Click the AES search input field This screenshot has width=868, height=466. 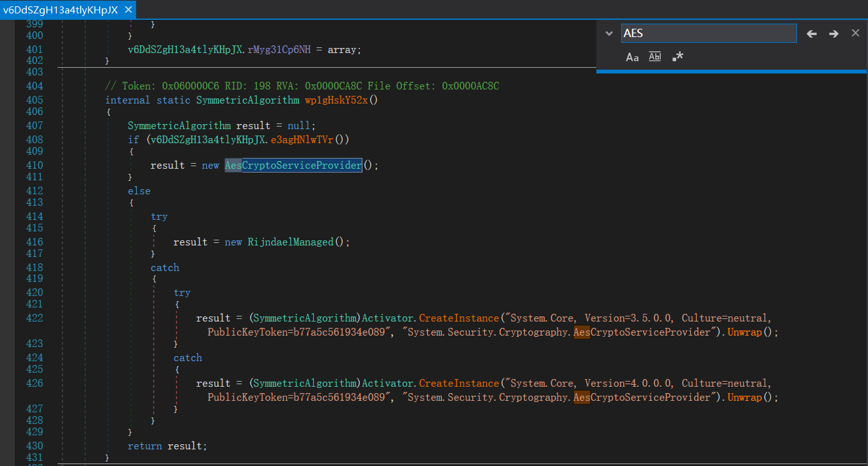708,33
